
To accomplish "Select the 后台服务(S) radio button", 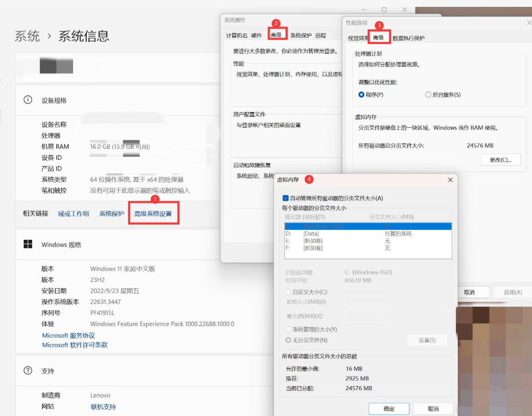I will 428,95.
